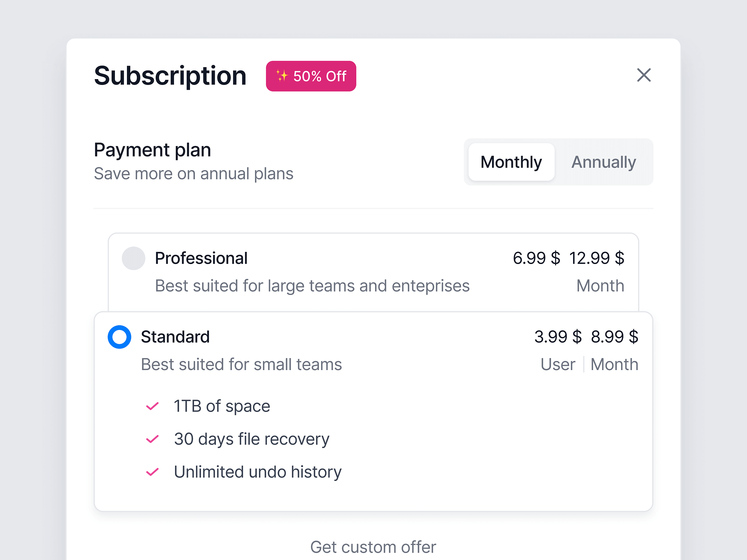747x560 pixels.
Task: Click the sparkle icon in the 50% Off badge
Action: coord(282,76)
